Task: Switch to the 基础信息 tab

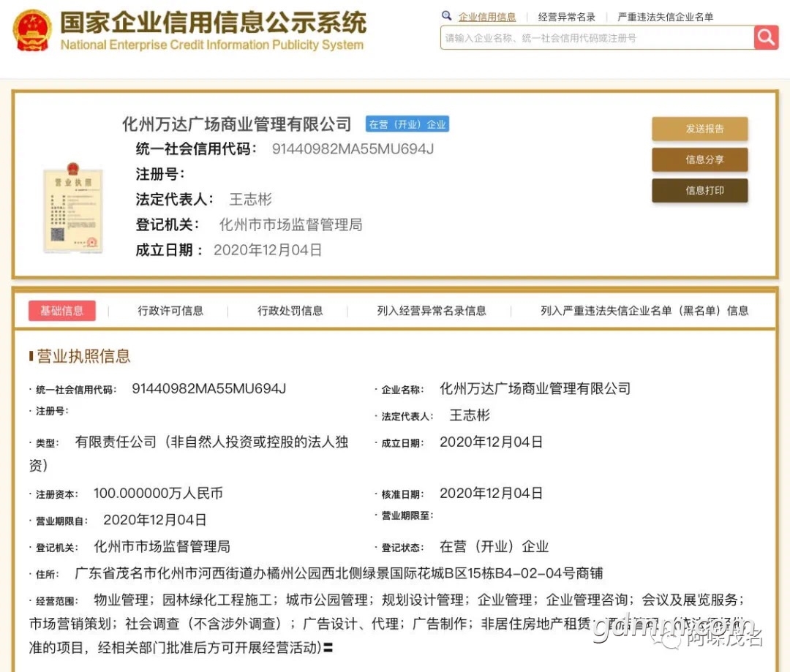Action: pos(62,311)
